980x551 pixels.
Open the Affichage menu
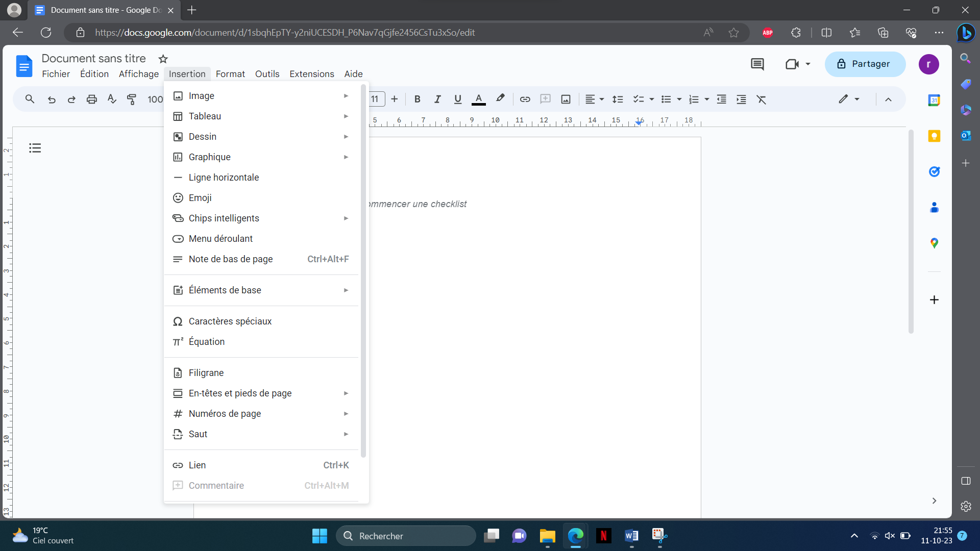138,74
